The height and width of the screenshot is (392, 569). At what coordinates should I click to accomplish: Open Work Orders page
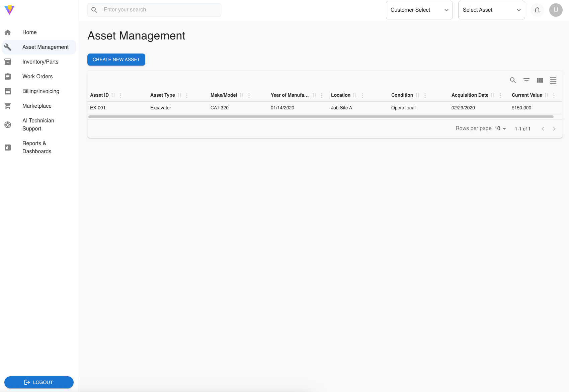(x=39, y=77)
